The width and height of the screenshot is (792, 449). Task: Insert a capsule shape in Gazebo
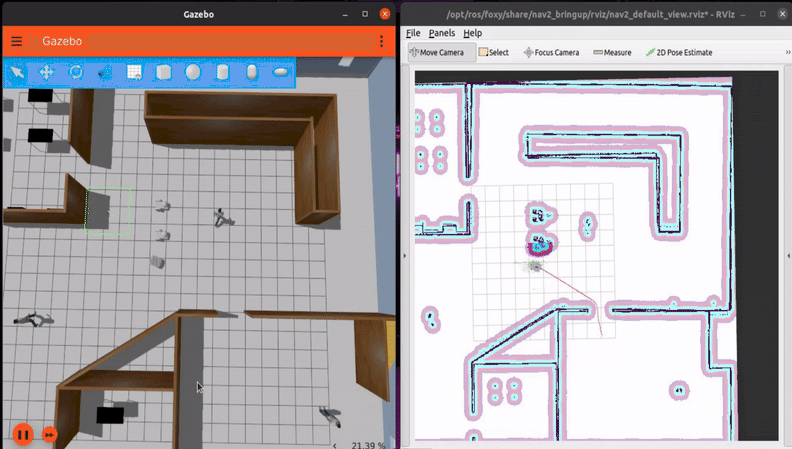pos(252,72)
